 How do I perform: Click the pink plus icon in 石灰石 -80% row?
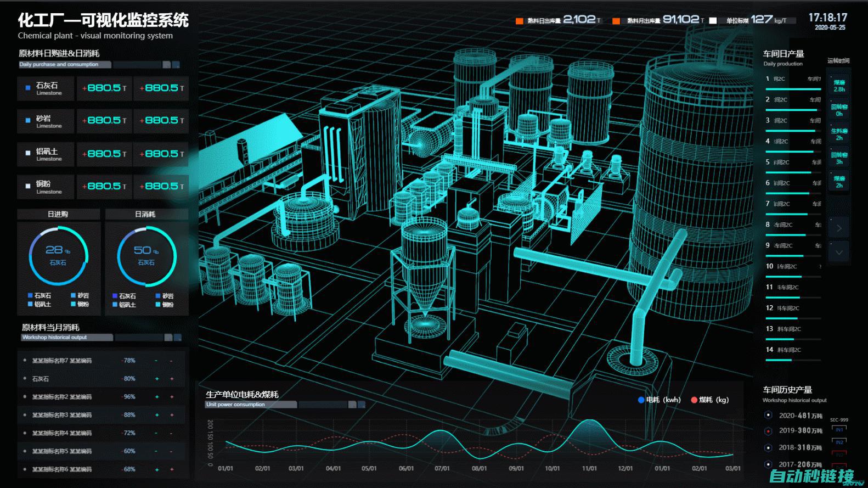pyautogui.click(x=172, y=379)
